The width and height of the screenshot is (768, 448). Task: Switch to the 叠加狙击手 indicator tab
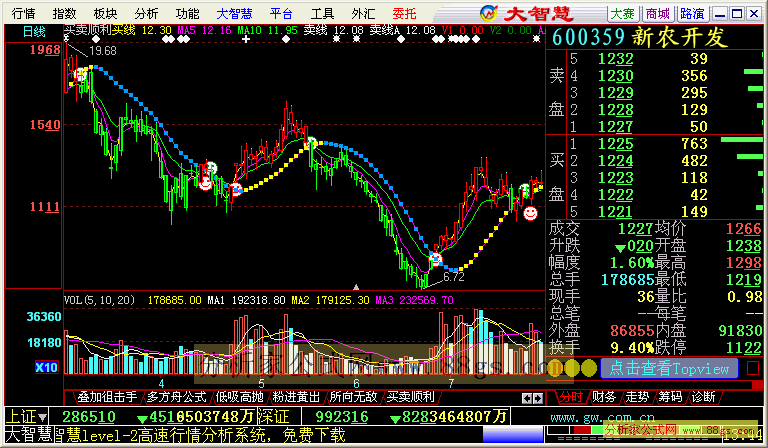107,397
